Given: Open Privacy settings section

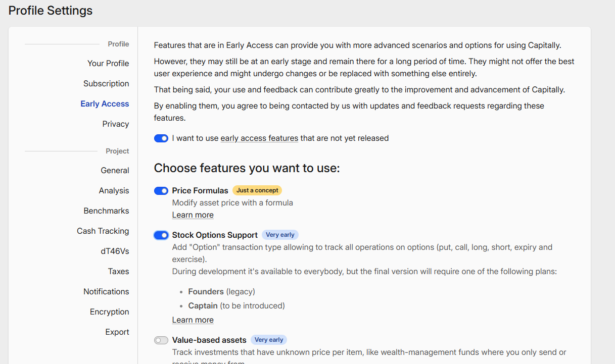Looking at the screenshot, I should tap(115, 124).
